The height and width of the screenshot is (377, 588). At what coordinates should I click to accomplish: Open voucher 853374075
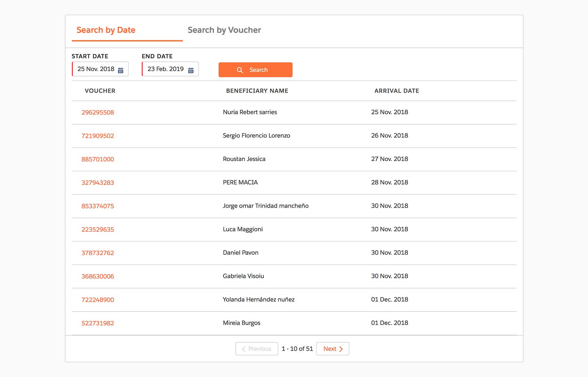click(x=98, y=206)
